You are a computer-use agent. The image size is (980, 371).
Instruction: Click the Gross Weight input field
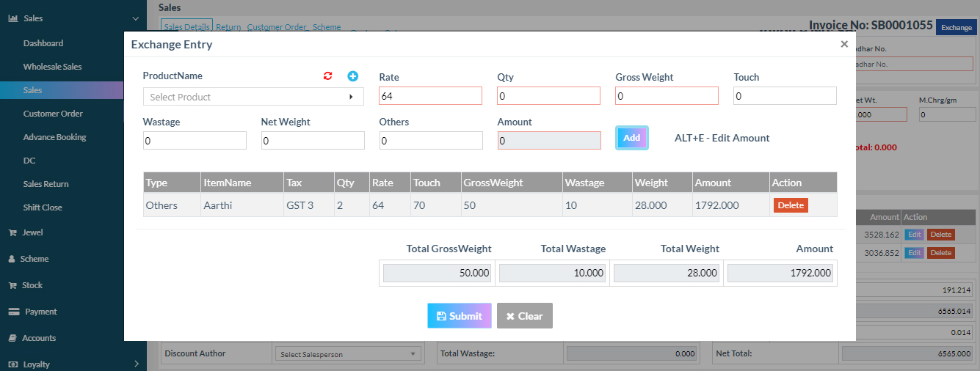pyautogui.click(x=667, y=96)
